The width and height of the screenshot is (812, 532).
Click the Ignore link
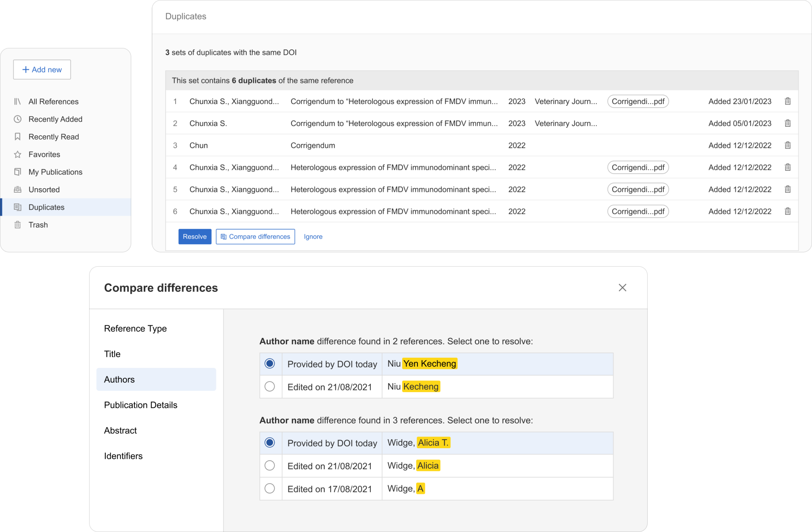click(x=313, y=237)
